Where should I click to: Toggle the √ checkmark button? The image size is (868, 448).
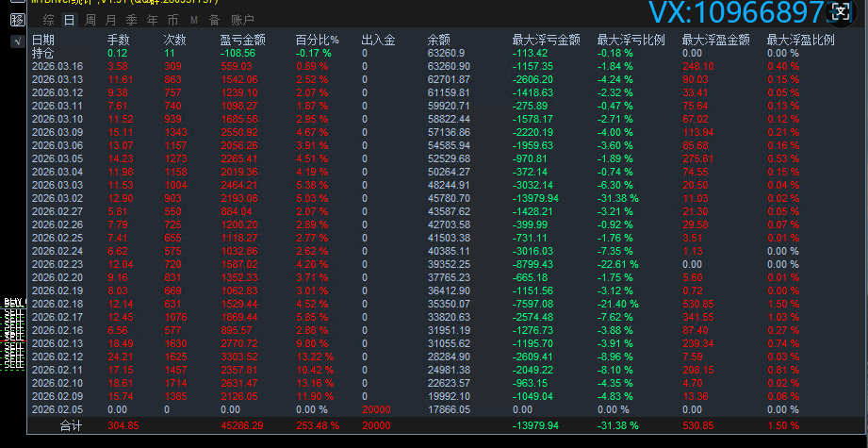[x=17, y=41]
